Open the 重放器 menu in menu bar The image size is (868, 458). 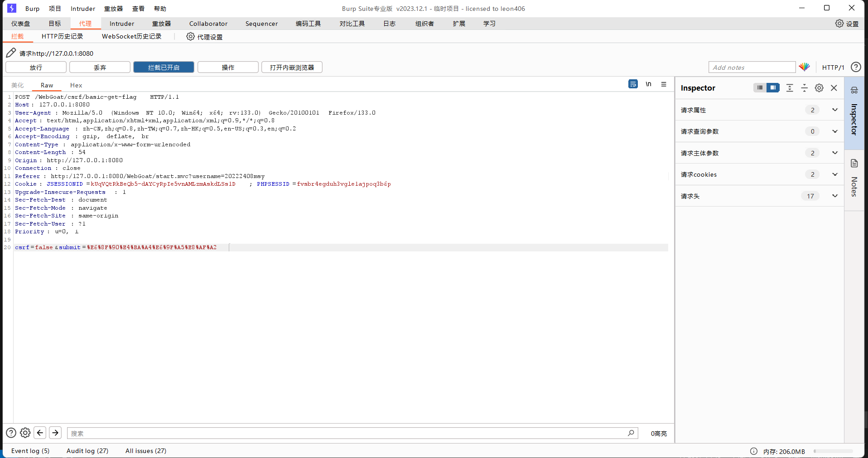[x=113, y=9]
